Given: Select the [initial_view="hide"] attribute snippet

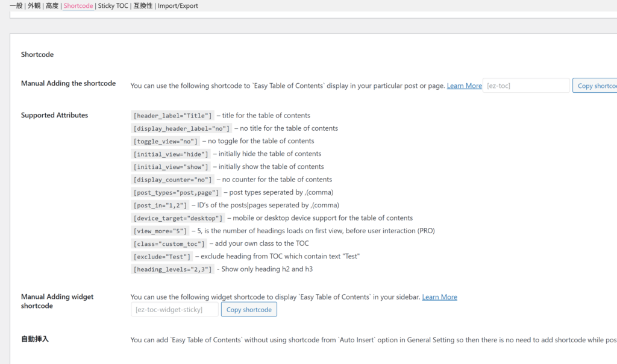Looking at the screenshot, I should pyautogui.click(x=171, y=154).
